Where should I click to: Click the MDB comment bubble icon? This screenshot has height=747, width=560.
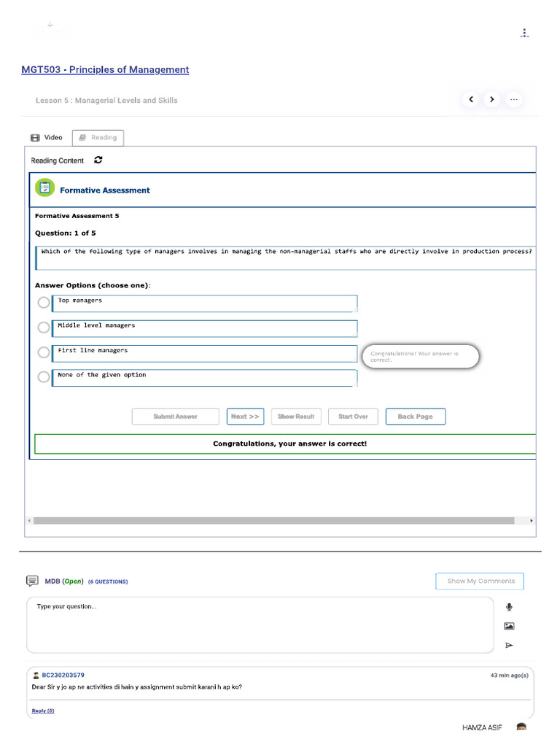coord(32,581)
